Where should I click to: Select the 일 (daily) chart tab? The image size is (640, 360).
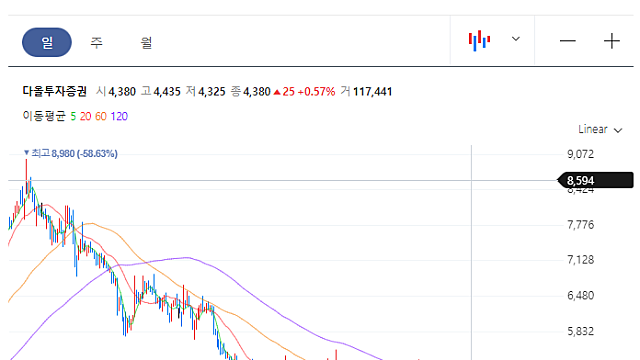coord(47,42)
